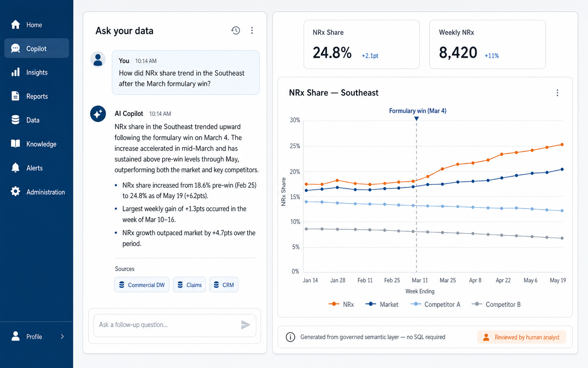
Task: Open NRx Share chart options menu
Action: [557, 93]
